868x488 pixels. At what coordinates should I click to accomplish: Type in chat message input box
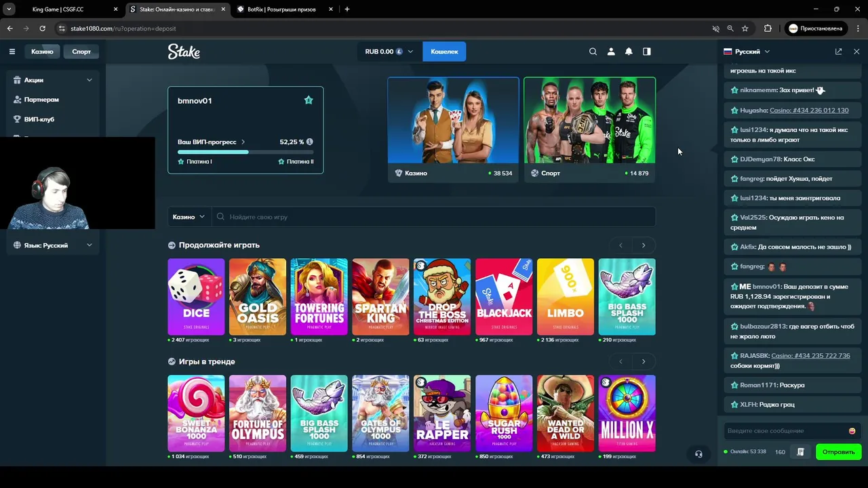click(x=785, y=431)
